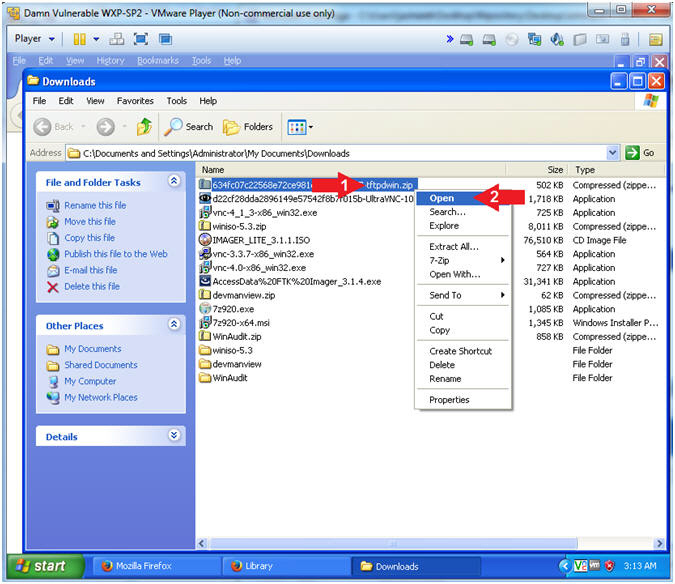Select vnc-4_1_3-x86_win32.exe file
This screenshot has width=675, height=584.
[x=265, y=213]
